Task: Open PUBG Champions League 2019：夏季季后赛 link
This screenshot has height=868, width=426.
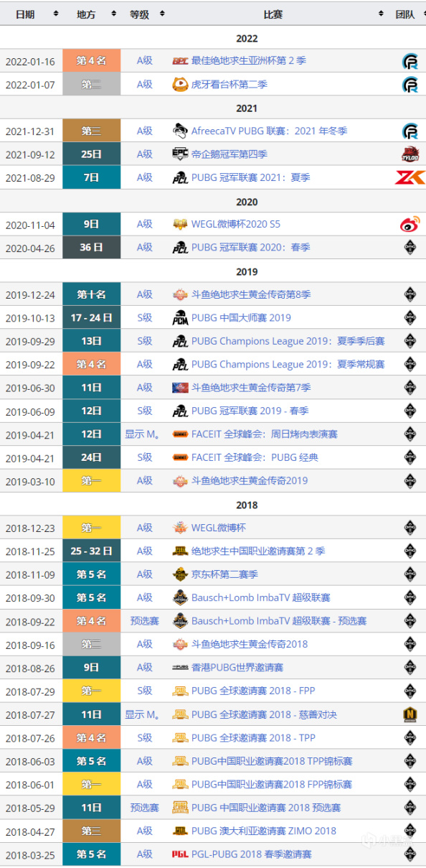Action: (288, 341)
